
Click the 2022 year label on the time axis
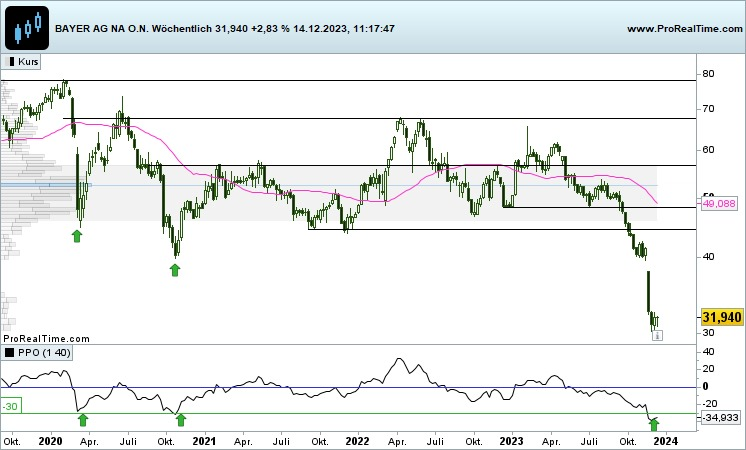tap(358, 441)
